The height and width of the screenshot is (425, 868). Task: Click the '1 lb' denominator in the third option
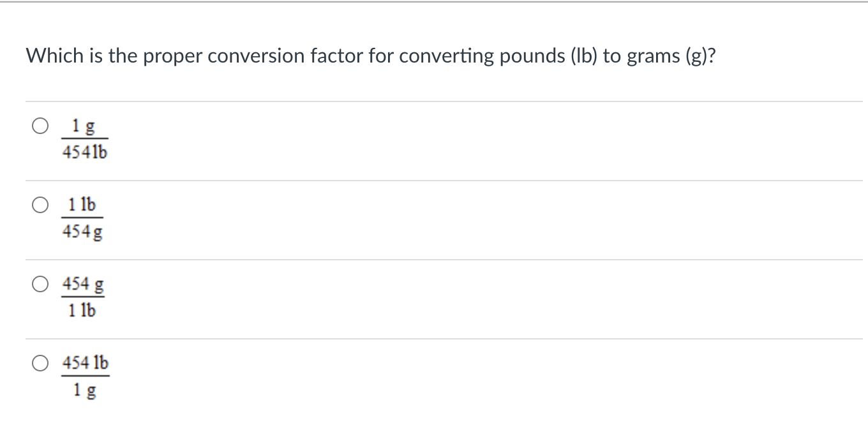coord(82,311)
